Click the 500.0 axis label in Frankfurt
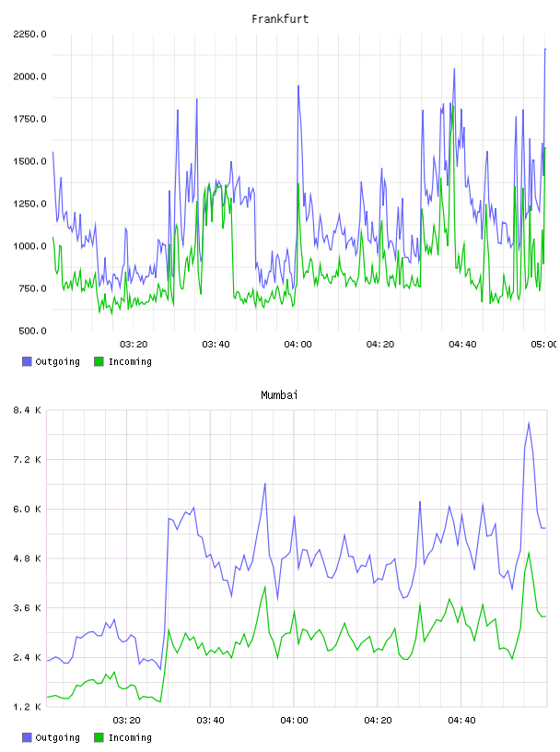 tap(32, 331)
